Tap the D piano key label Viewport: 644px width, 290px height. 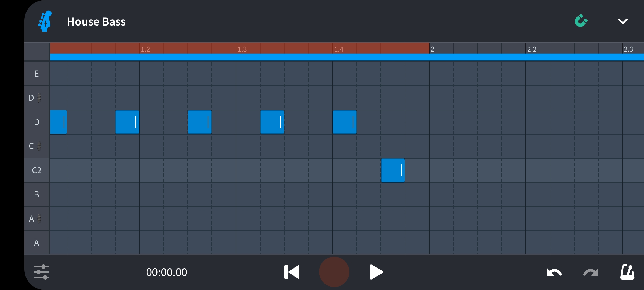(x=37, y=122)
